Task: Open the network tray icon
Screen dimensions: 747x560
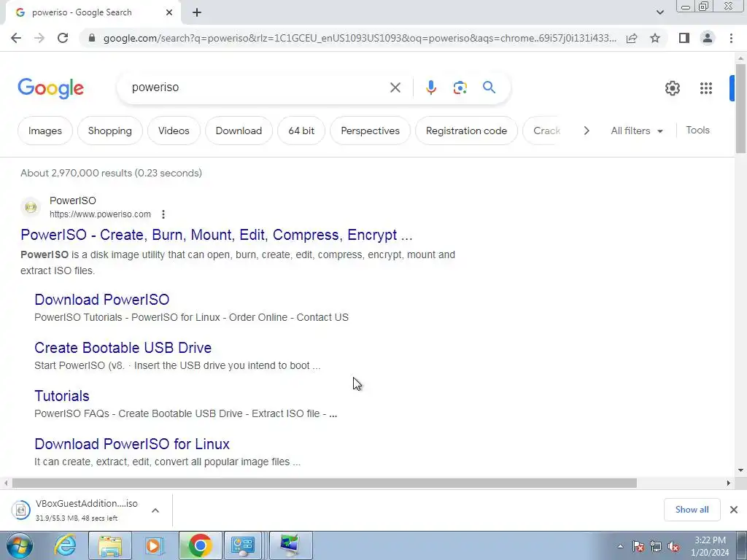Action: coord(656,546)
